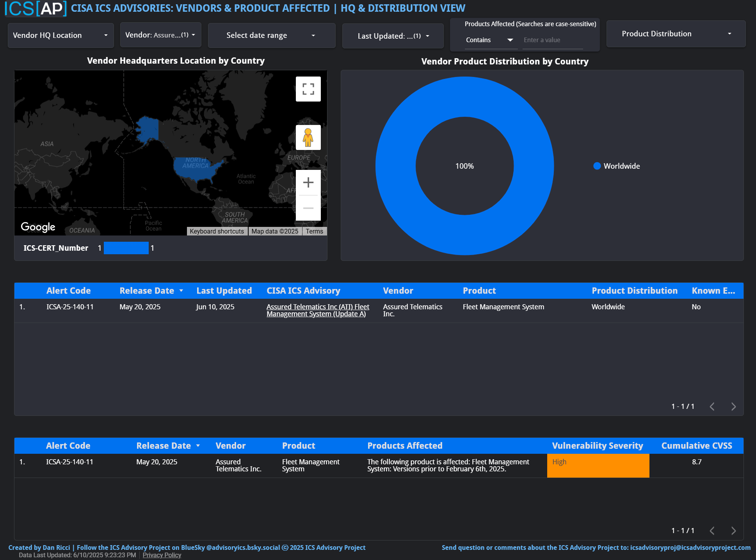
Task: Open the map Terms link
Action: point(314,231)
